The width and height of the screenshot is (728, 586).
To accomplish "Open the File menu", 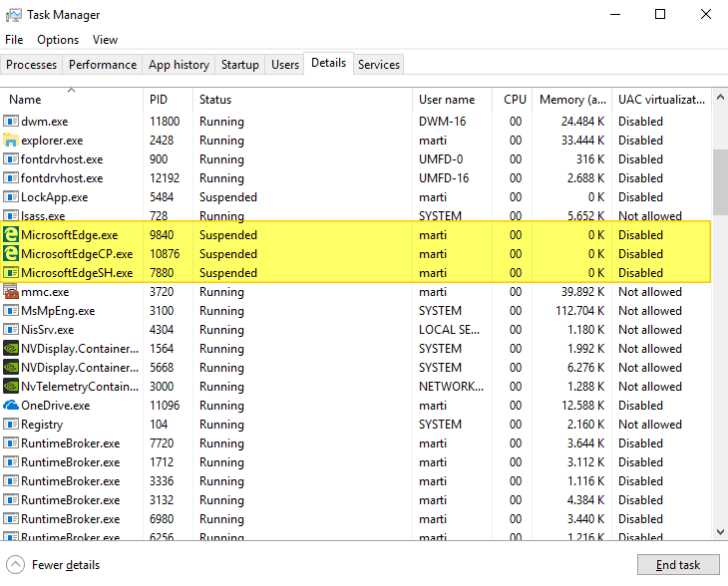I will (x=14, y=40).
